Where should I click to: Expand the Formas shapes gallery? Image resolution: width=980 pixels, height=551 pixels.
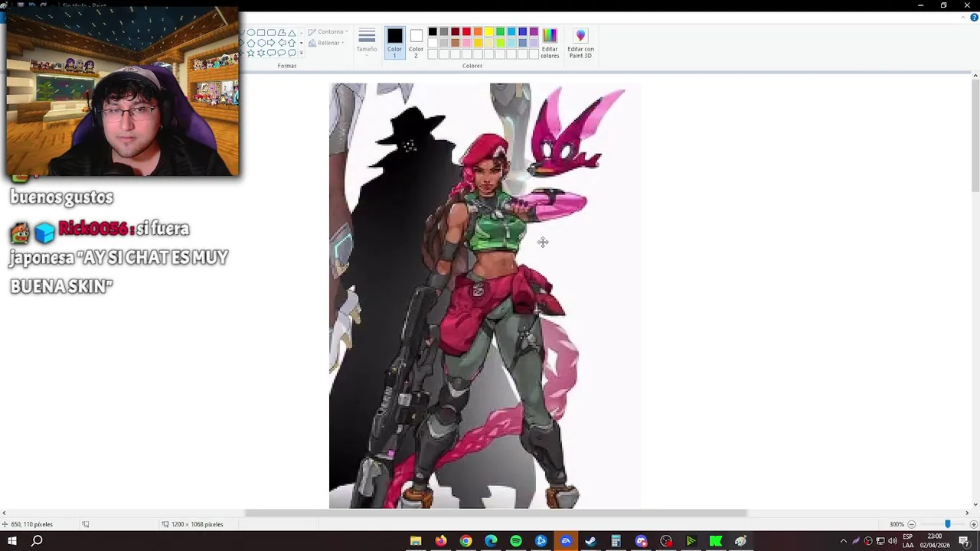(301, 53)
